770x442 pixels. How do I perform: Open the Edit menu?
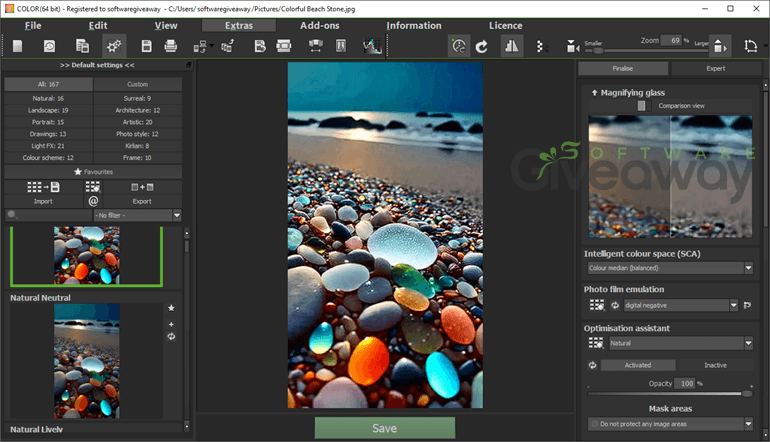point(98,26)
